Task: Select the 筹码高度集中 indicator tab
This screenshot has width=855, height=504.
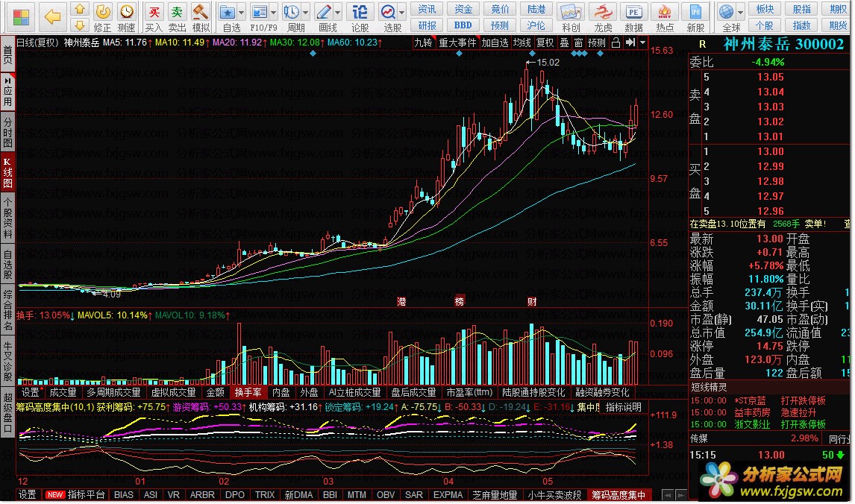Action: pos(618,495)
